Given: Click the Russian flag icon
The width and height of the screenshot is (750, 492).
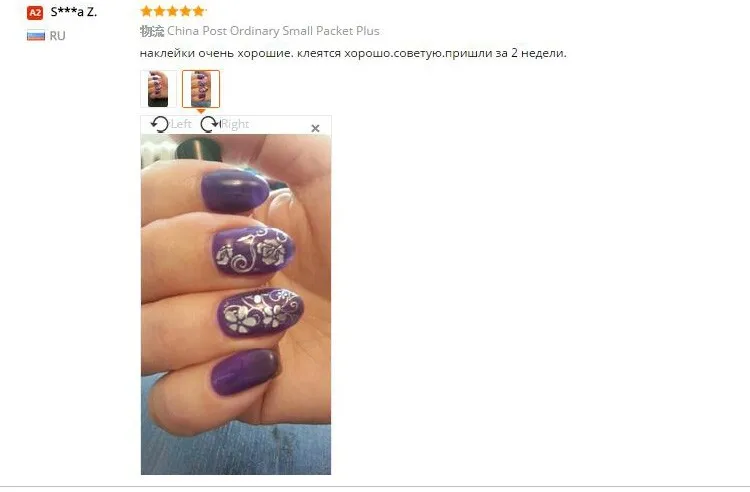Looking at the screenshot, I should pyautogui.click(x=36, y=36).
